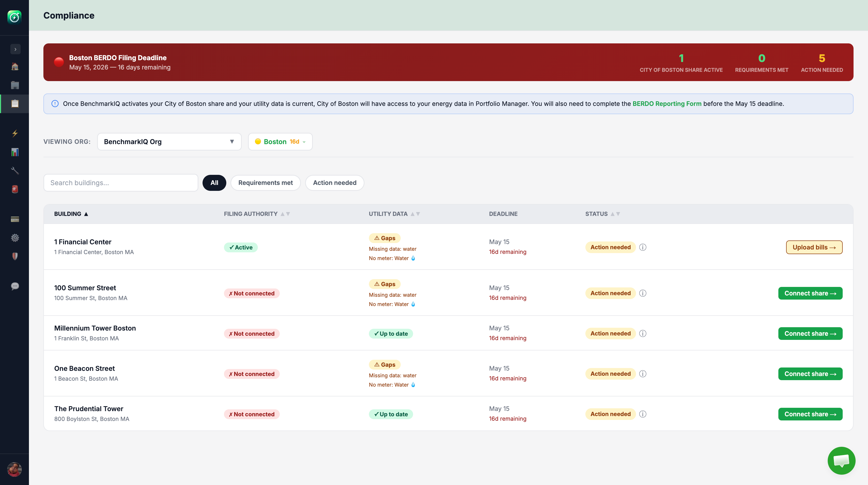Image resolution: width=868 pixels, height=485 pixels.
Task: Click Connect share for One Beacon Street
Action: (810, 374)
